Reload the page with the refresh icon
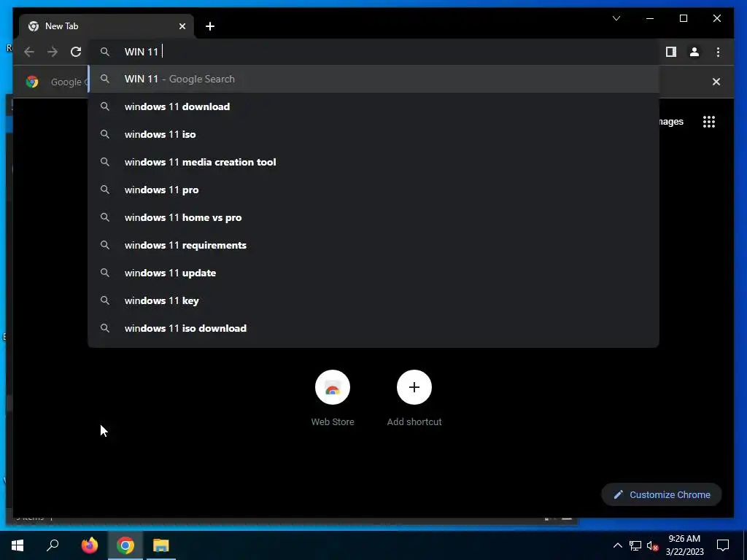Viewport: 747px width, 560px height. tap(76, 52)
